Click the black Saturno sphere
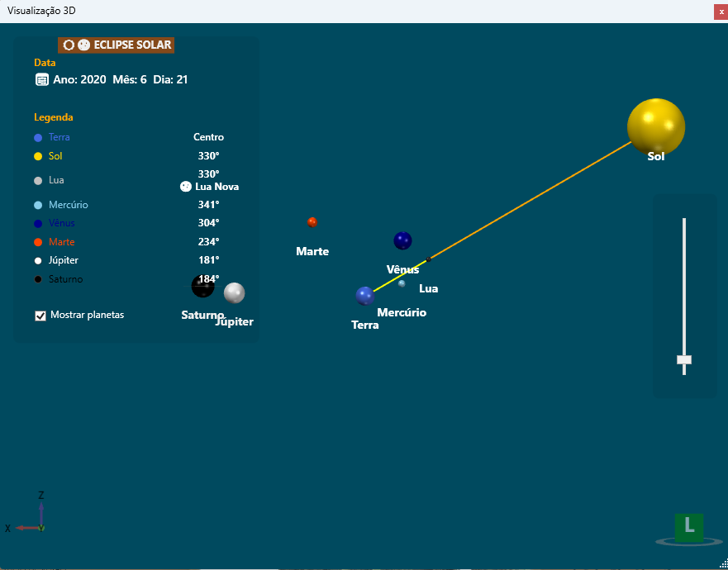The height and width of the screenshot is (570, 728). (202, 287)
